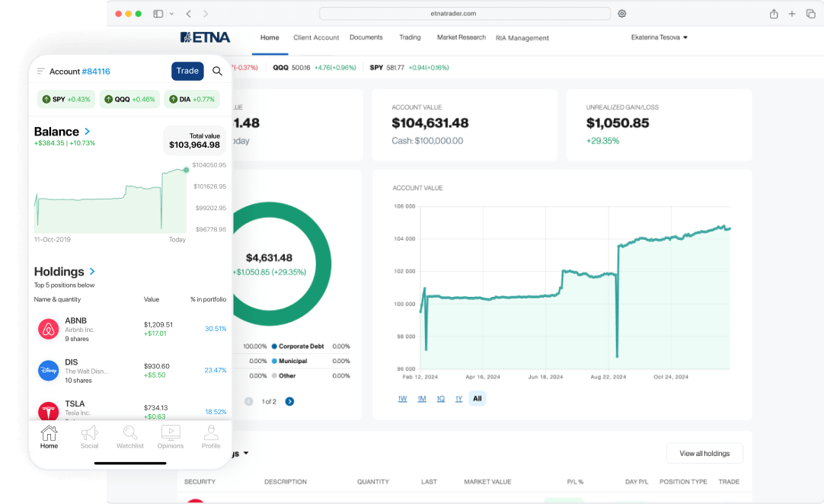
Task: Click the etnatrader.com address bar
Action: coord(465,14)
